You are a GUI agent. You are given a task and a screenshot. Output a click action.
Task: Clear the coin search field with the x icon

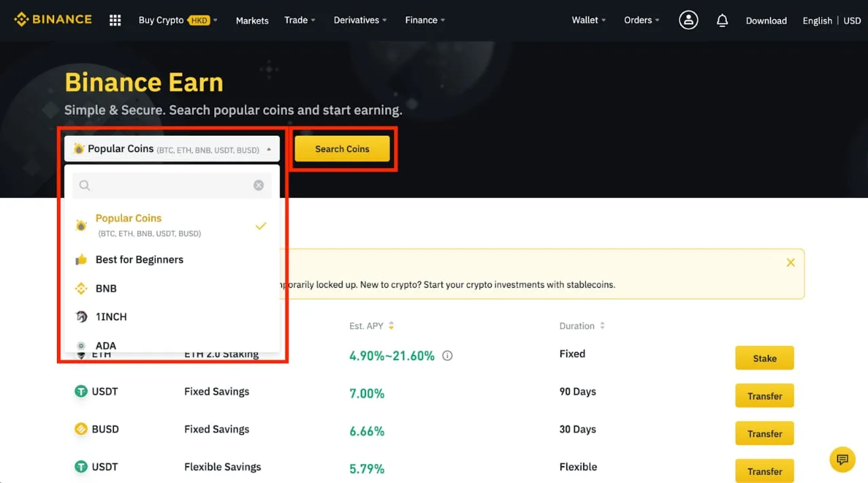[x=258, y=185]
